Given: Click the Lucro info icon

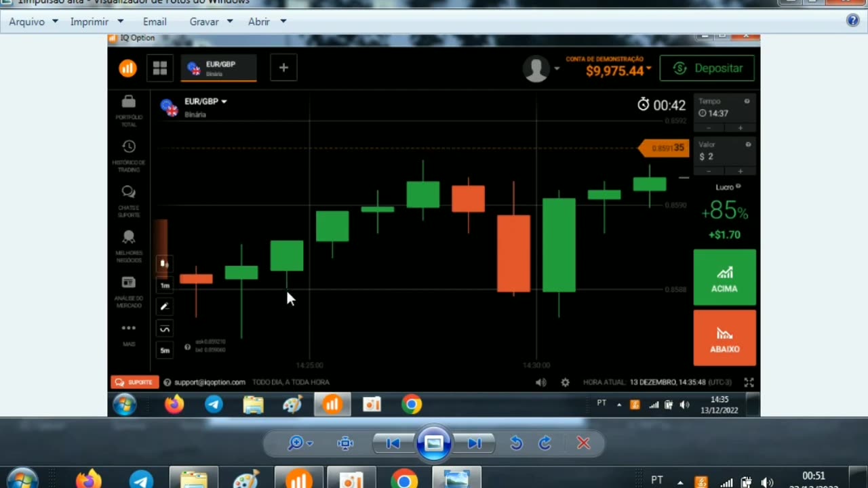Looking at the screenshot, I should [x=738, y=186].
